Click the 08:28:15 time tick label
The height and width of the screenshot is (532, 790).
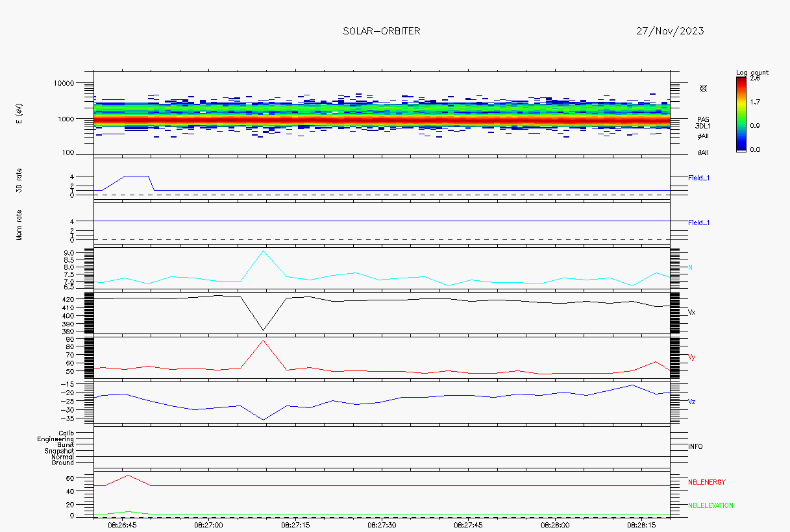tap(641, 524)
